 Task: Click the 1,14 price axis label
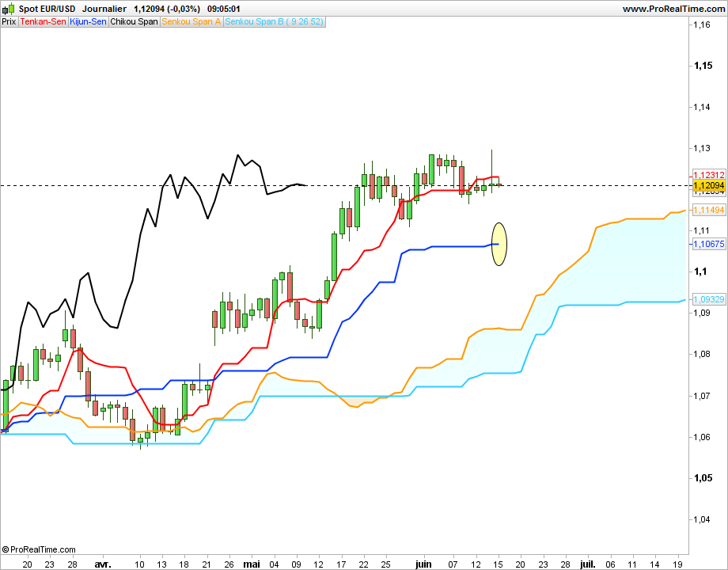[x=702, y=107]
